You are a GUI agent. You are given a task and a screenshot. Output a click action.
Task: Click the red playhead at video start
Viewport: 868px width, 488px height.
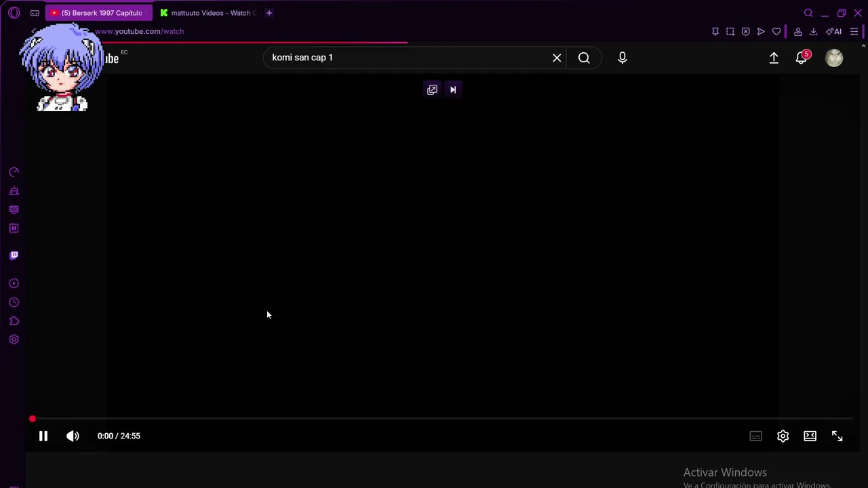(x=32, y=419)
